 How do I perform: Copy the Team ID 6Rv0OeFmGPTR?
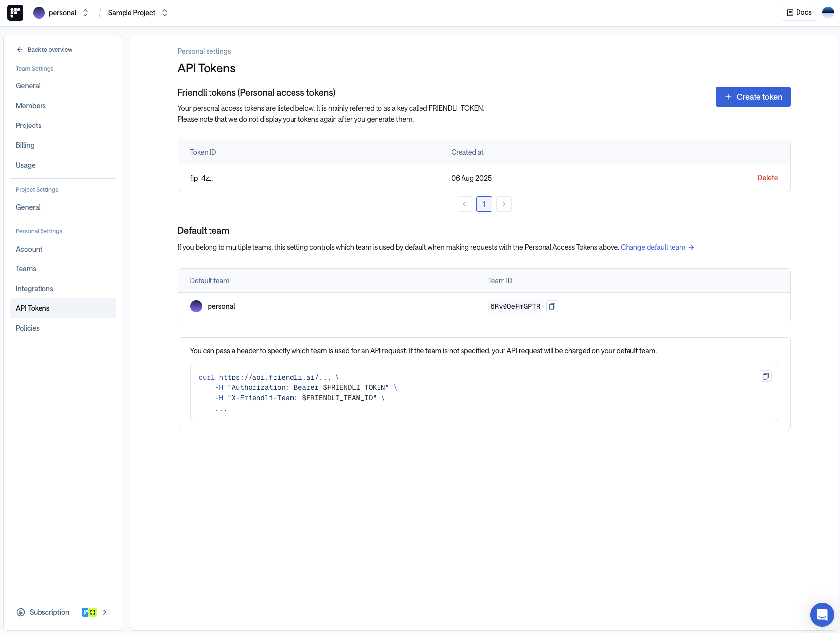point(552,306)
